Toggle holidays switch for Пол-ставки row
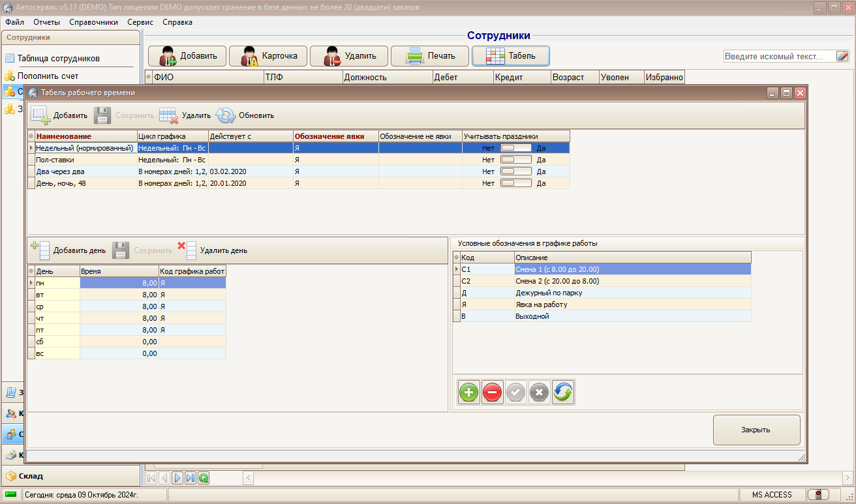This screenshot has height=504, width=856. click(x=516, y=160)
